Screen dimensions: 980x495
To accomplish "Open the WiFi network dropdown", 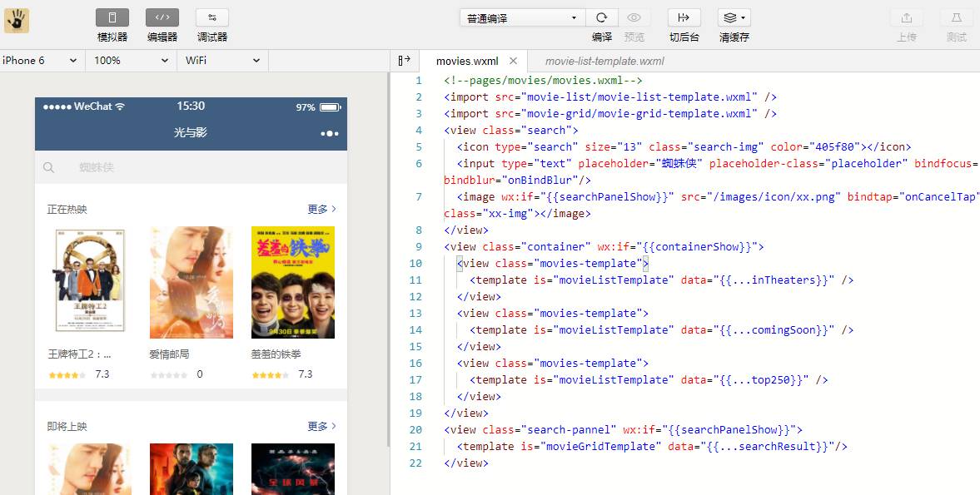I will pos(222,61).
